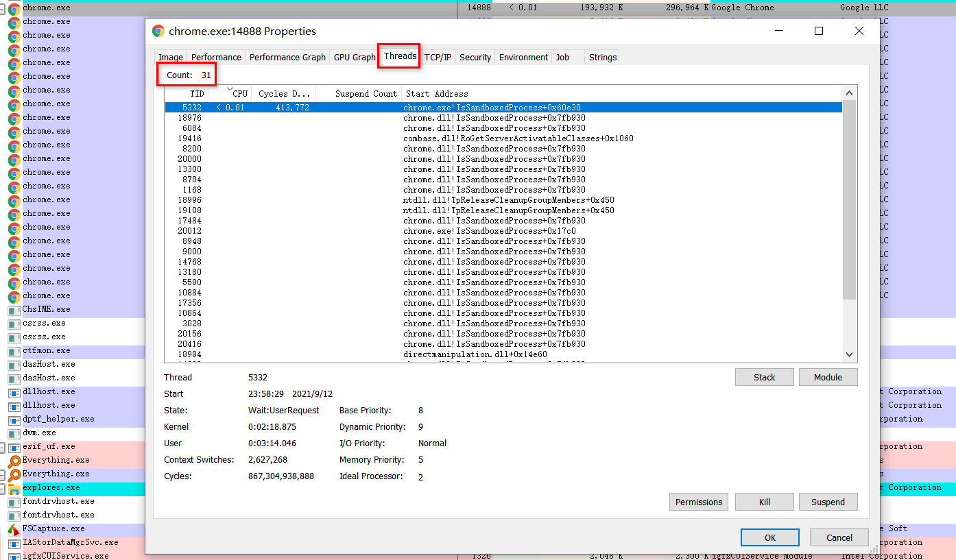Select the Chrome icon in the gray 14888 process row
This screenshot has width=956, height=560.
click(x=14, y=8)
